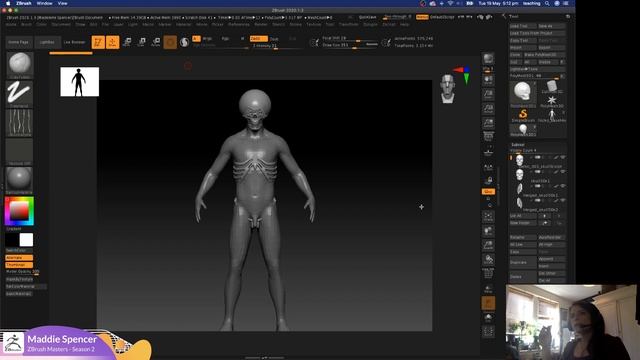This screenshot has height=360, width=640.
Task: Click the List All subtools button
Action: pos(523,216)
